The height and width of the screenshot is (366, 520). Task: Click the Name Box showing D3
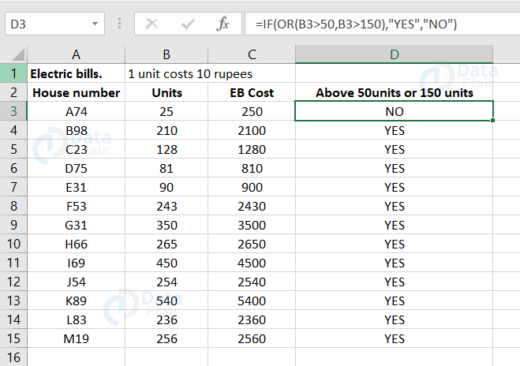pos(55,24)
